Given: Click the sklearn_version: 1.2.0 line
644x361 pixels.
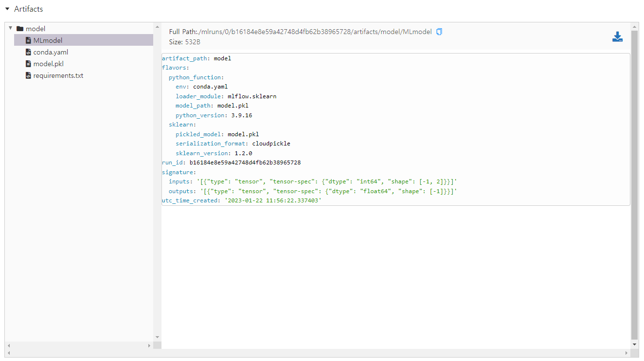Looking at the screenshot, I should 214,153.
